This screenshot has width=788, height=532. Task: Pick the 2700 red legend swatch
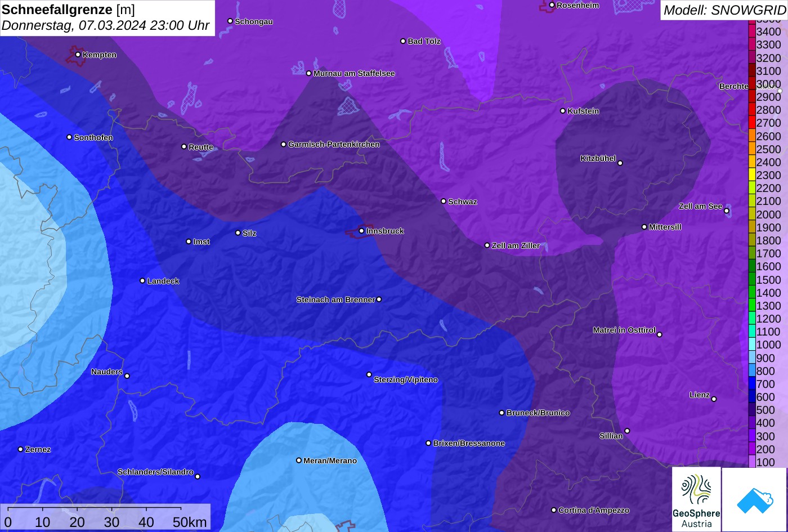coord(752,123)
